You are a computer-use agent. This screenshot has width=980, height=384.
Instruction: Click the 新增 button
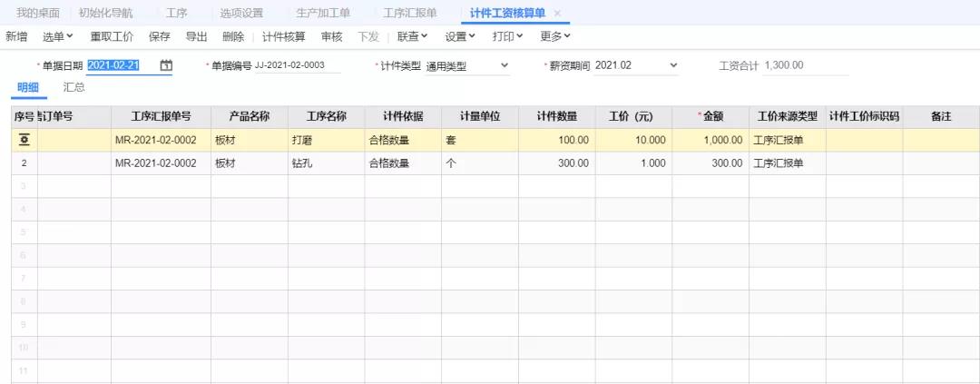coord(16,36)
